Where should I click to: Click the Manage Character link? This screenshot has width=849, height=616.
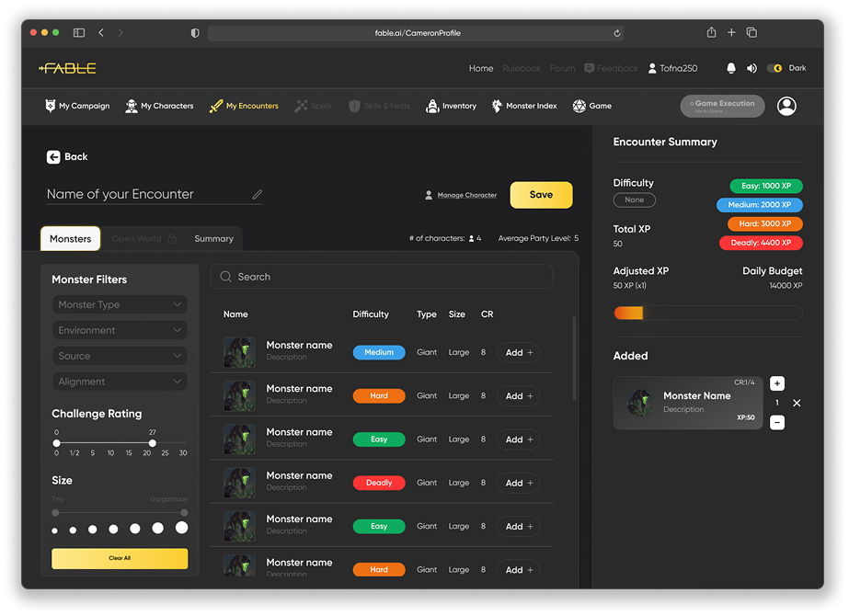466,195
